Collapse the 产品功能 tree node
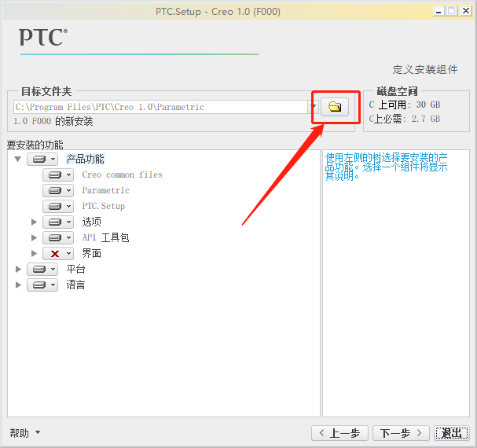The width and height of the screenshot is (477, 448). 18,160
